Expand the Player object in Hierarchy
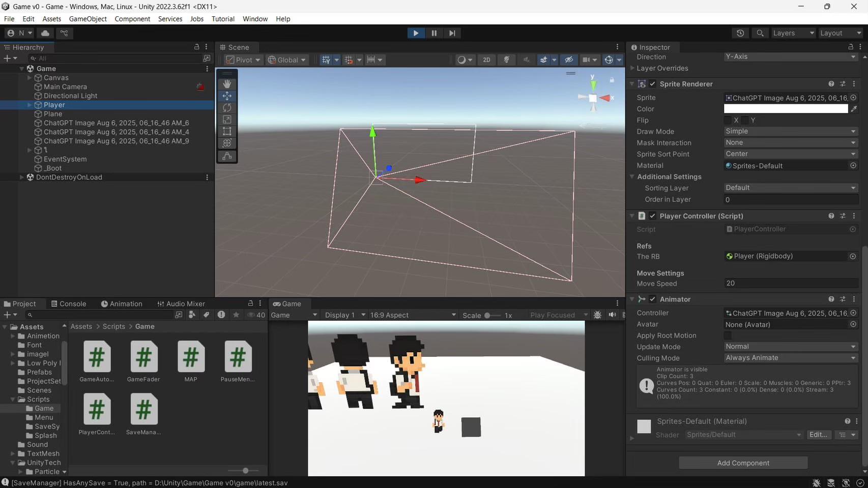The height and width of the screenshot is (488, 868). point(30,105)
